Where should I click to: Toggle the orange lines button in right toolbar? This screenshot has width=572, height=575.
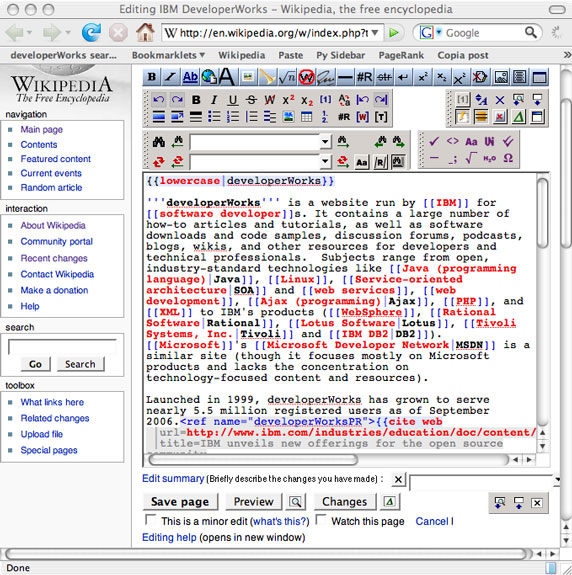click(481, 117)
